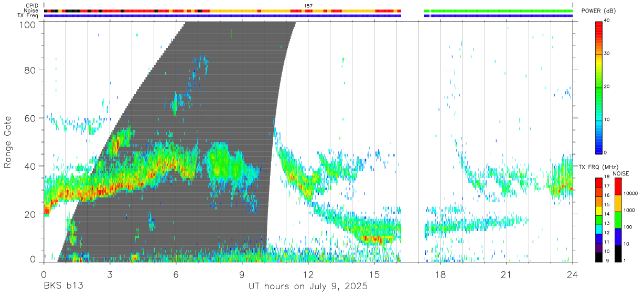Click the 15 label on frequency scale
This screenshot has height=297, width=644.
coord(606,205)
